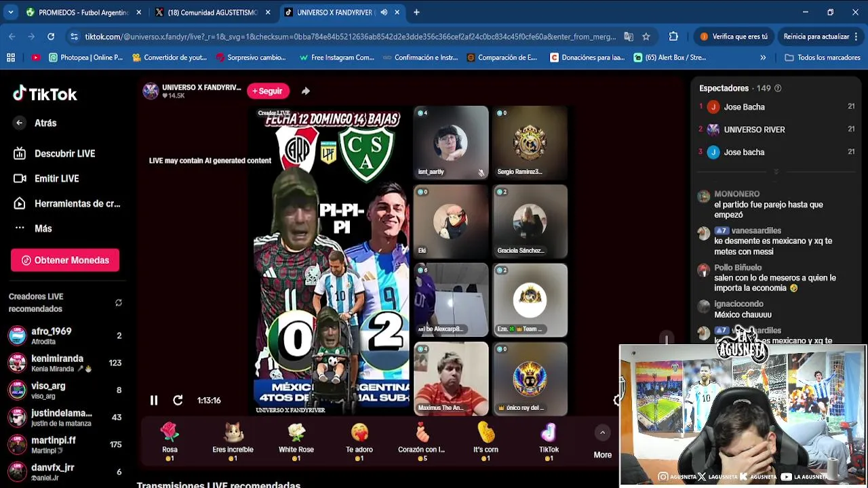
Task: Select viewer UNIVERSO RIVER
Action: (754, 129)
